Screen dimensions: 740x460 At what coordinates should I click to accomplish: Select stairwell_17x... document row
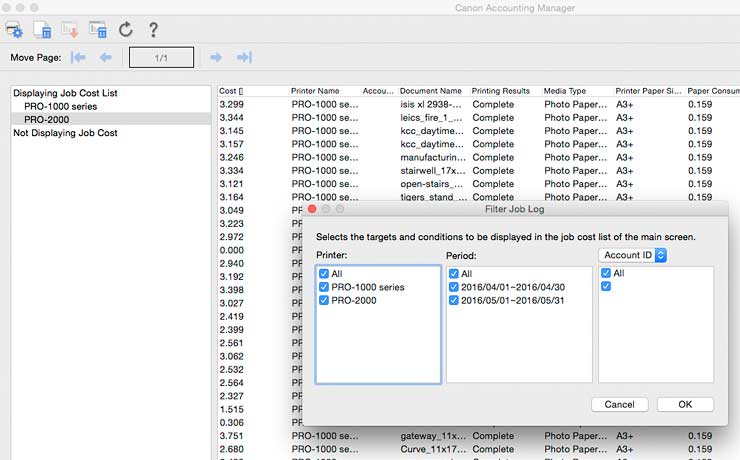pos(433,170)
